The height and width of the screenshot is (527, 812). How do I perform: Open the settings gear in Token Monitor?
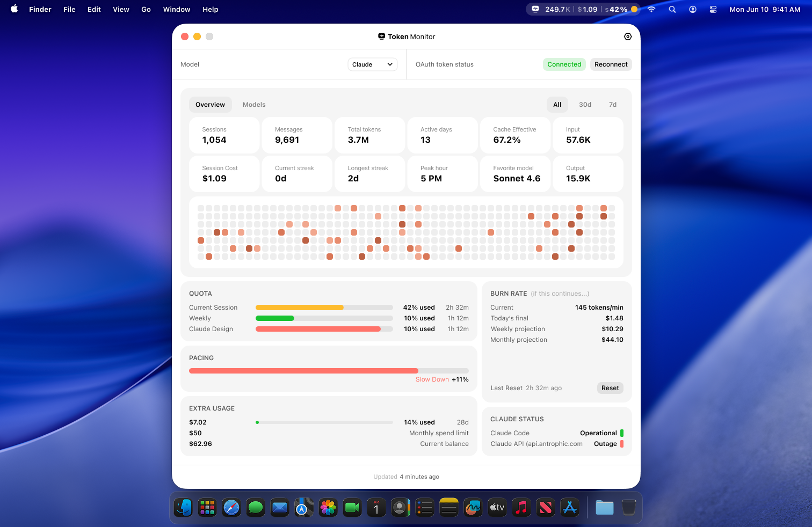pyautogui.click(x=628, y=36)
